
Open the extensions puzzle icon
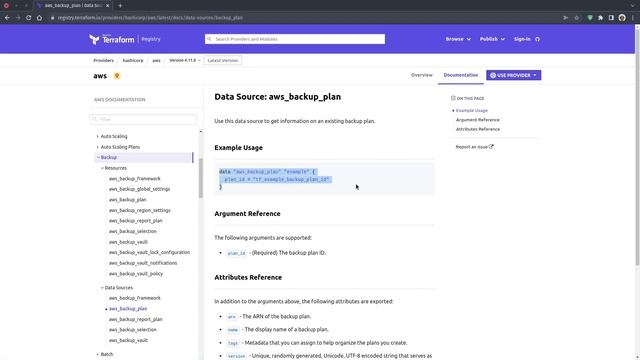click(600, 18)
